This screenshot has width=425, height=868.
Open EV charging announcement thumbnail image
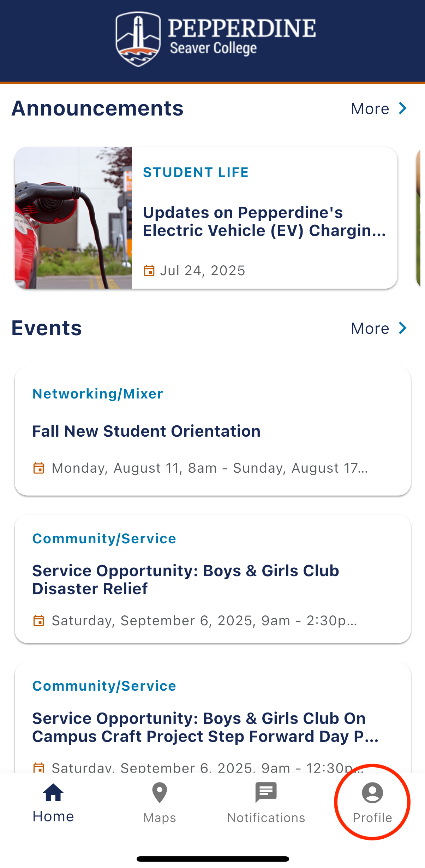[x=73, y=218]
